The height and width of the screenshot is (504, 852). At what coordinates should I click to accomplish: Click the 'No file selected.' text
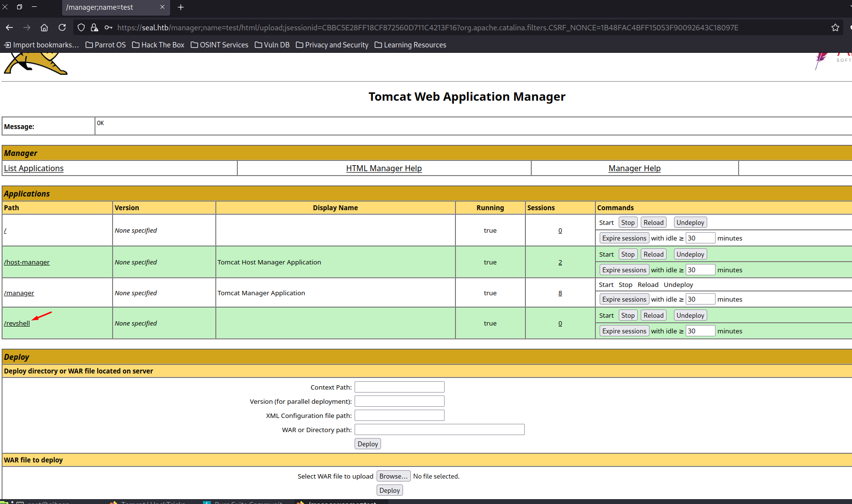click(x=436, y=476)
